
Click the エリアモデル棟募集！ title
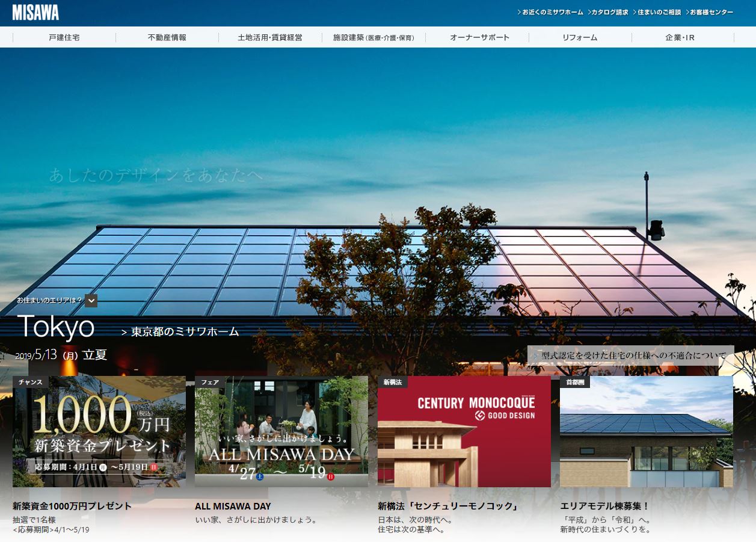[x=605, y=506]
